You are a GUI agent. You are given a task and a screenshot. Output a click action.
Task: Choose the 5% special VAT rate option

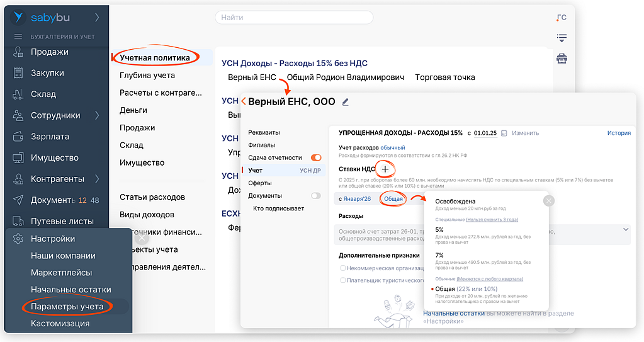pos(439,230)
